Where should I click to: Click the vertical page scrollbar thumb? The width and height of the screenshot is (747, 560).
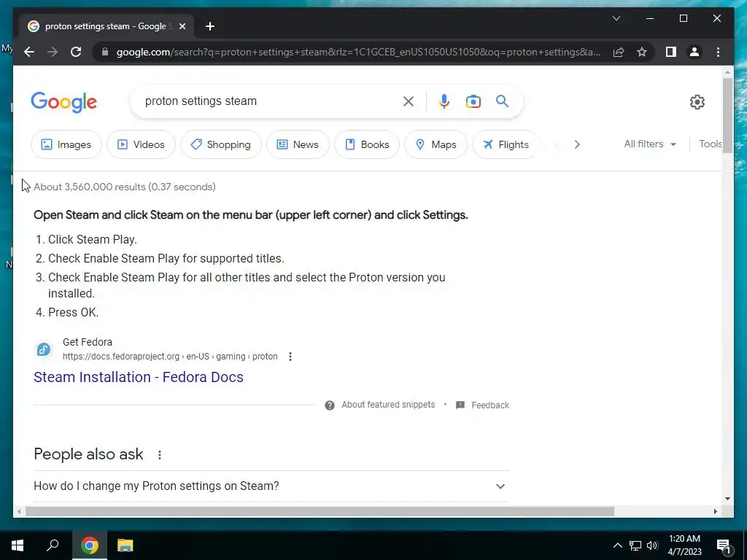(727, 115)
